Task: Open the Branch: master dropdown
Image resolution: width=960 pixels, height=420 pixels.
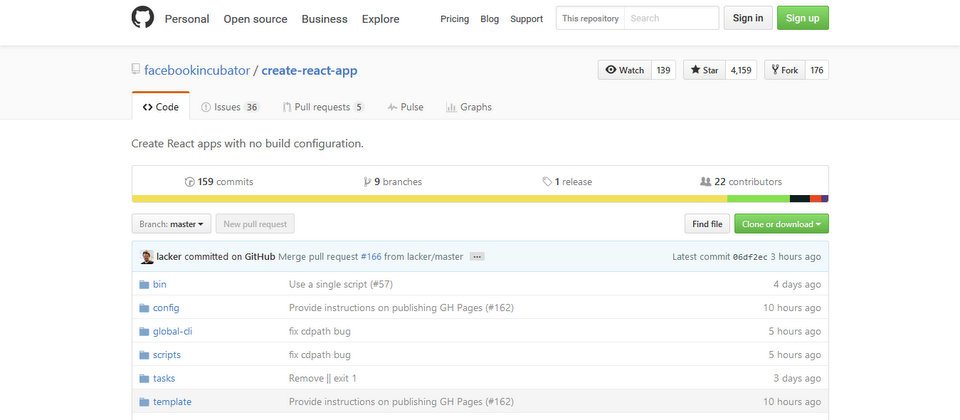Action: pyautogui.click(x=171, y=224)
